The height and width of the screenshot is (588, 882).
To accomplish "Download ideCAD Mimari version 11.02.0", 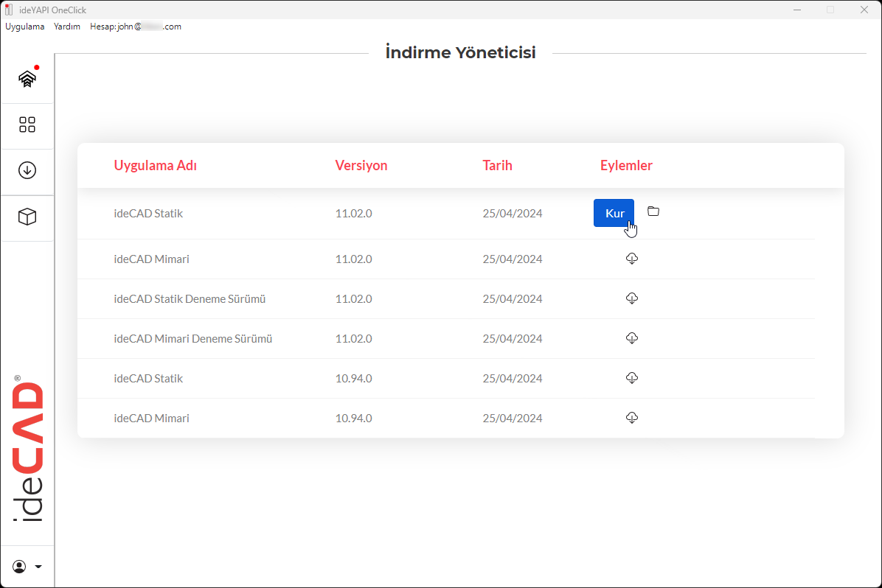I will coord(631,259).
